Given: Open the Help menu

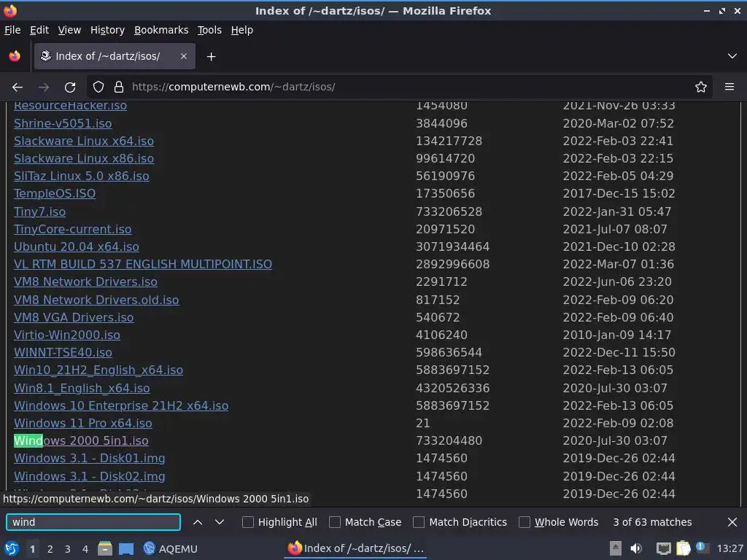Looking at the screenshot, I should [x=242, y=30].
